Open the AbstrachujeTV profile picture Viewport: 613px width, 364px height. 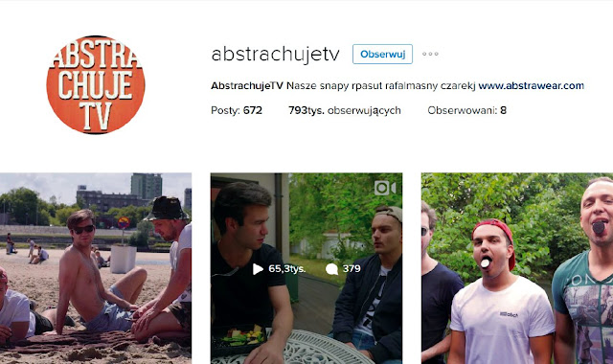point(96,85)
